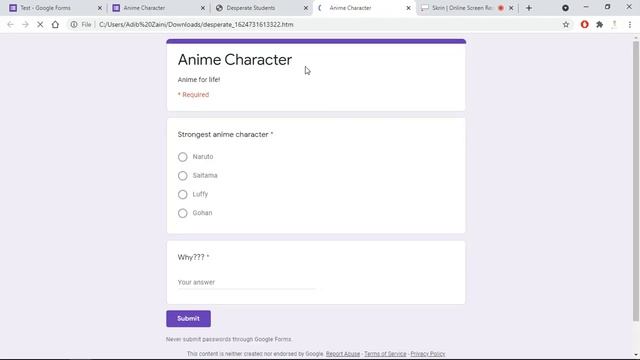Go back to previous page
The image size is (640, 360).
(10, 24)
